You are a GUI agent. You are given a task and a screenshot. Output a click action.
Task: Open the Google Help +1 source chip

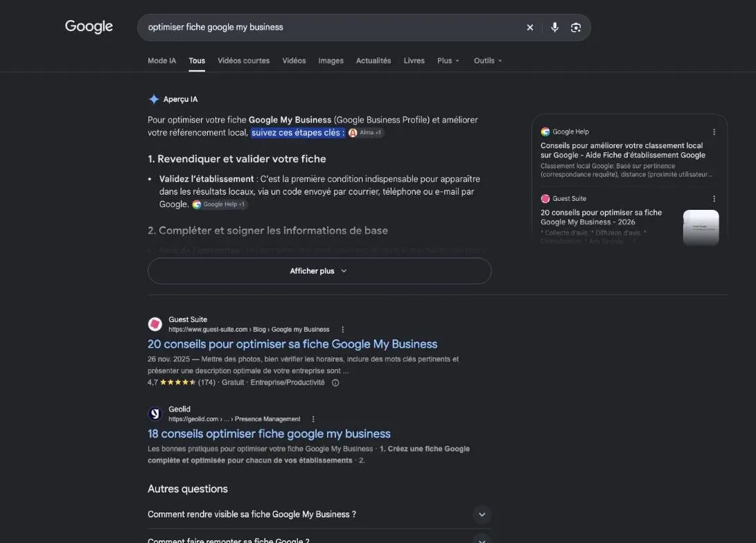pyautogui.click(x=220, y=204)
